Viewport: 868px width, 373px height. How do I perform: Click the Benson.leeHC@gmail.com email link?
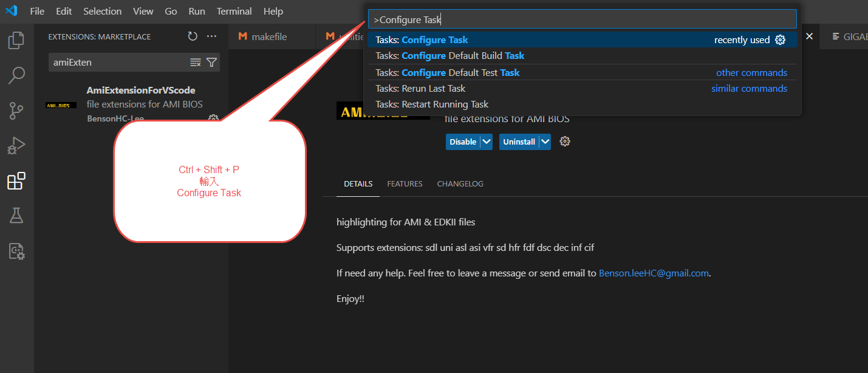pos(654,273)
